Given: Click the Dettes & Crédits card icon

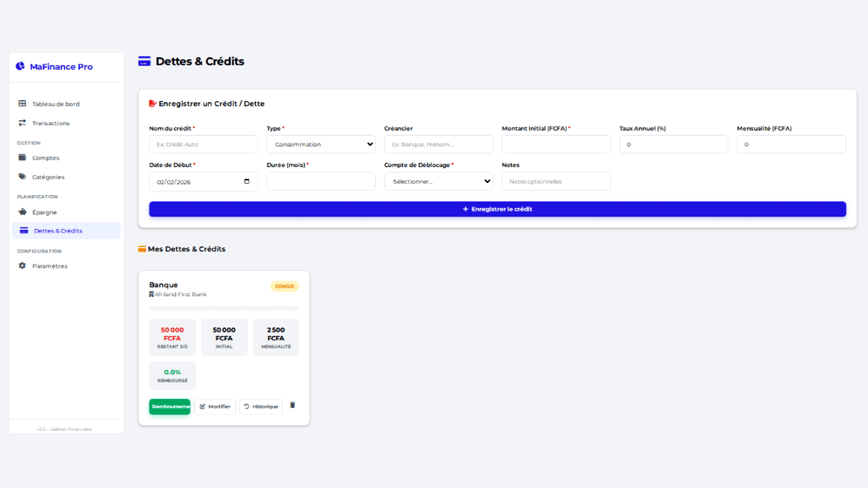Looking at the screenshot, I should (23, 230).
